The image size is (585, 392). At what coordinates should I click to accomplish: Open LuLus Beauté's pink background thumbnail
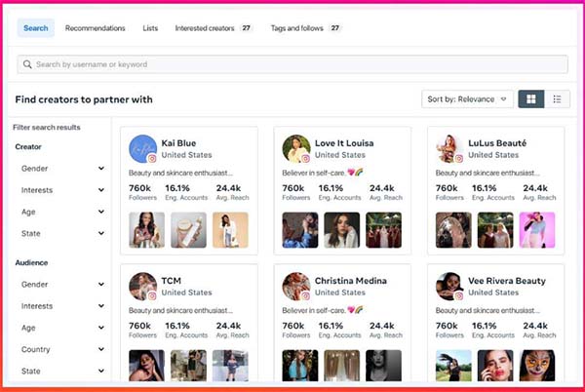tap(537, 230)
